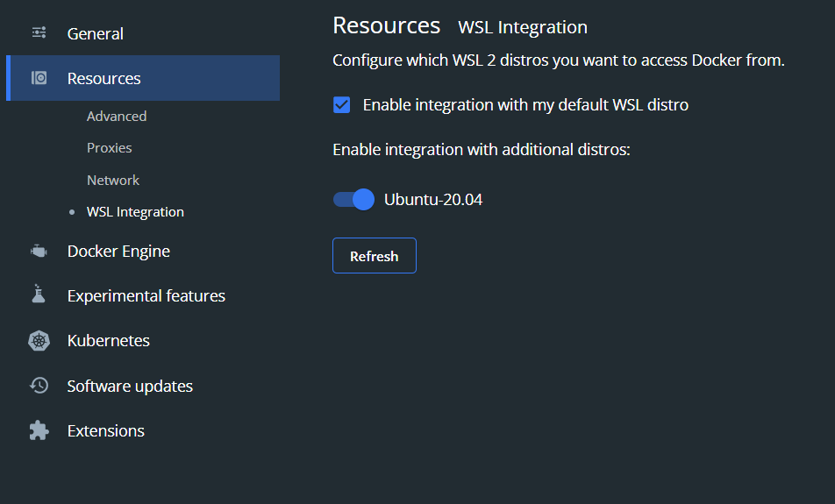Image resolution: width=835 pixels, height=504 pixels.
Task: Click the Resources disk icon
Action: pos(39,78)
